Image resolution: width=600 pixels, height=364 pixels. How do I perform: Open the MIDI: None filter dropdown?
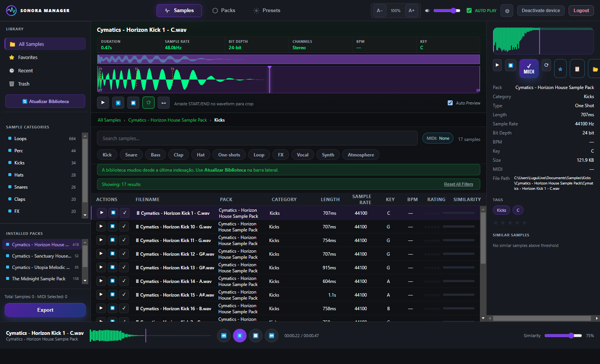coord(438,138)
